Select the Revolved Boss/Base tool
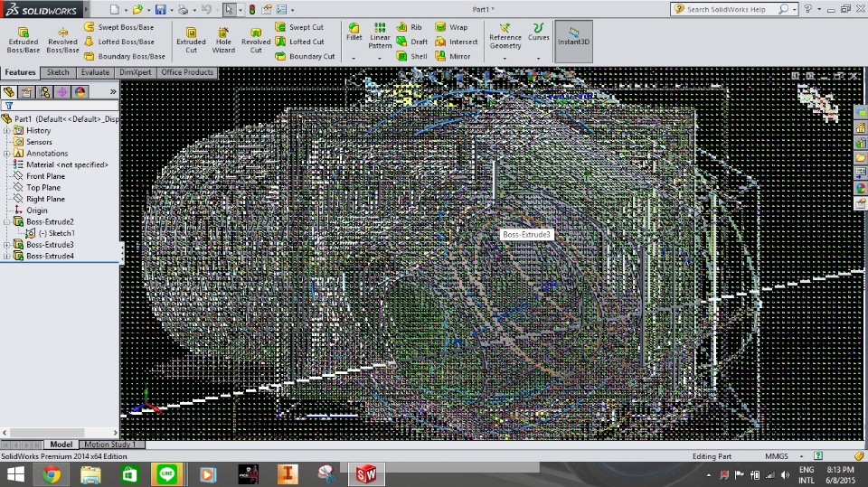This screenshot has height=487, width=868. [62, 40]
